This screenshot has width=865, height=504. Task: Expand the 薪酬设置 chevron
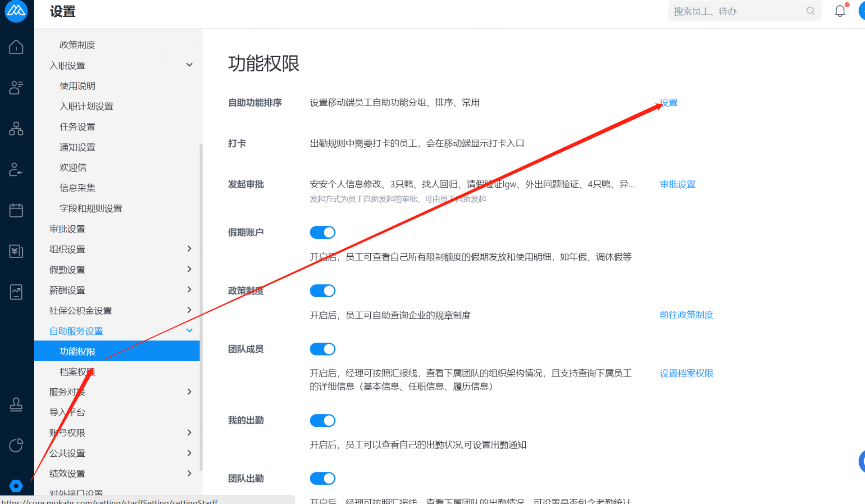[x=189, y=290]
